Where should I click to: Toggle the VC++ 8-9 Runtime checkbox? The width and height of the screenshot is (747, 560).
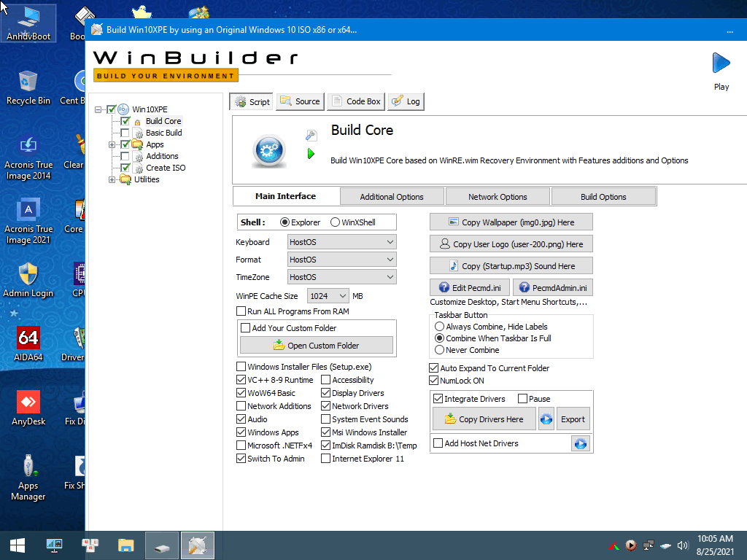coord(241,380)
